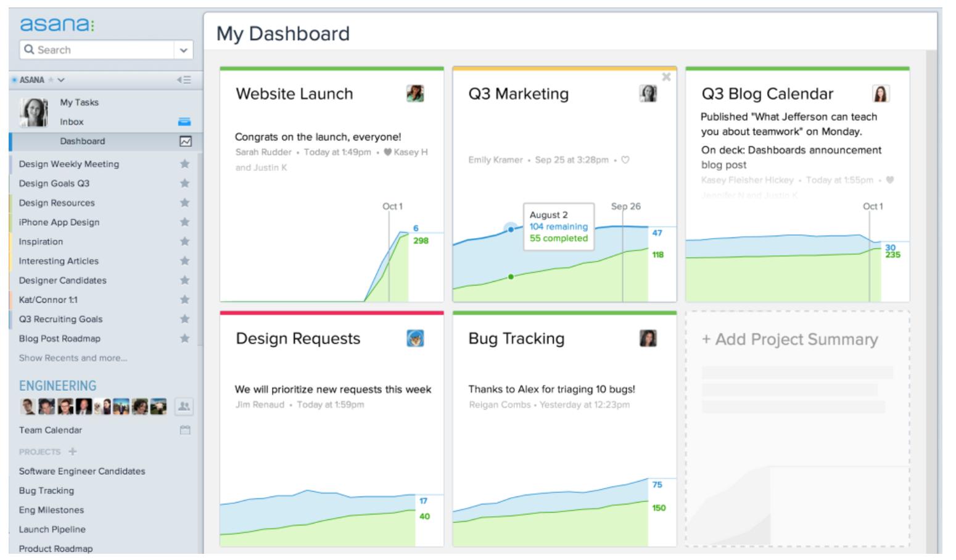The width and height of the screenshot is (956, 560).
Task: Expand Show Recents and more
Action: point(73,358)
